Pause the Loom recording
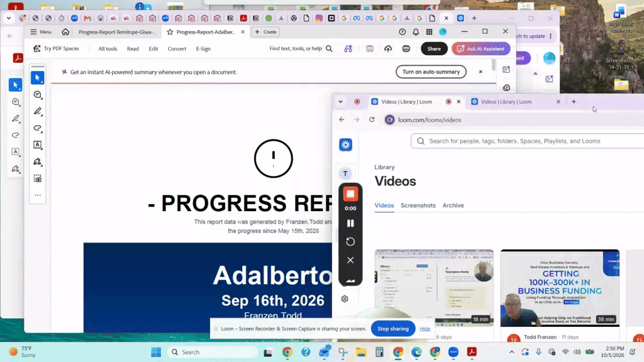 click(x=350, y=223)
